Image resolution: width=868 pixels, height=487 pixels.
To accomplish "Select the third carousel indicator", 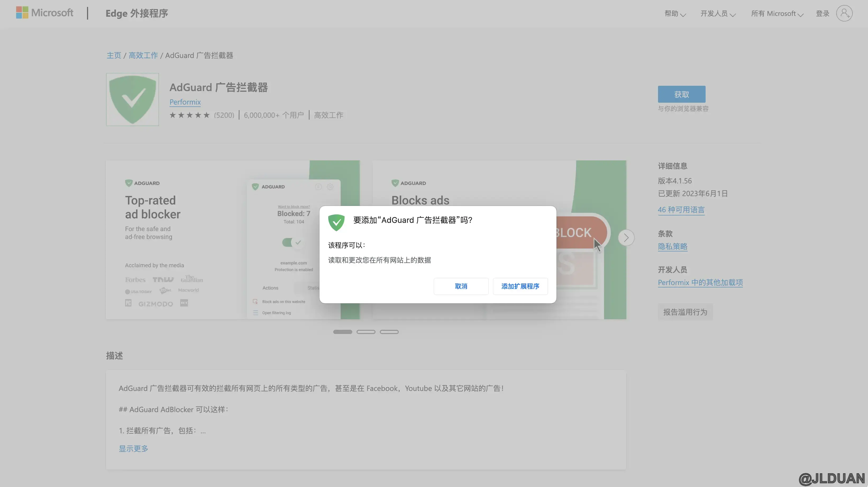I will tap(389, 332).
